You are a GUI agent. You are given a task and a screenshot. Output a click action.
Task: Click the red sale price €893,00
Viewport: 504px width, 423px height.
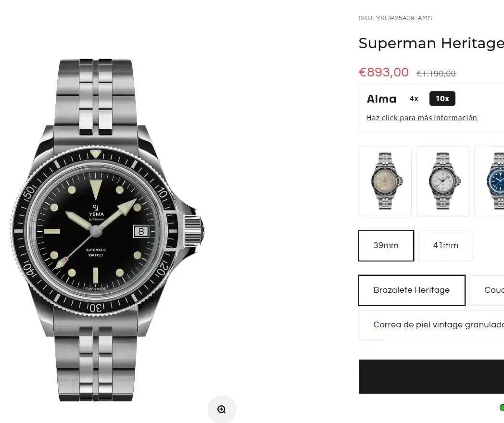pos(383,73)
